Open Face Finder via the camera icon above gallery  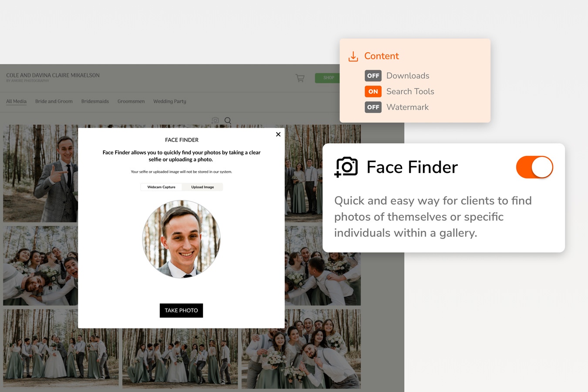point(215,121)
